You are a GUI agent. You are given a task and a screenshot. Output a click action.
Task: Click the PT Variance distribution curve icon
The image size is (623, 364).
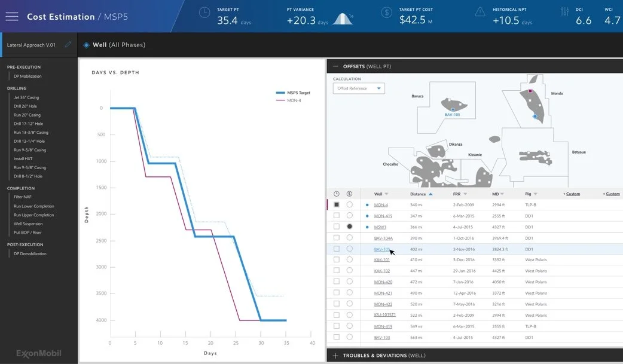click(342, 19)
